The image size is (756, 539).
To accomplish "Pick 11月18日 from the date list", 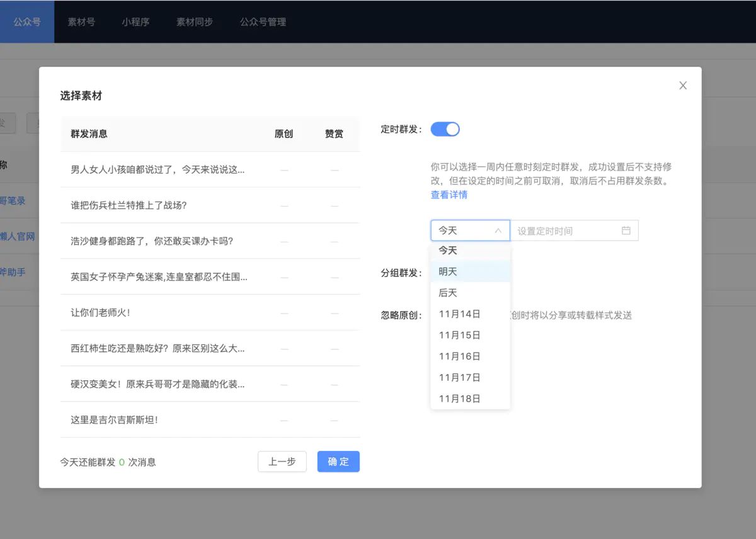I will [x=470, y=399].
